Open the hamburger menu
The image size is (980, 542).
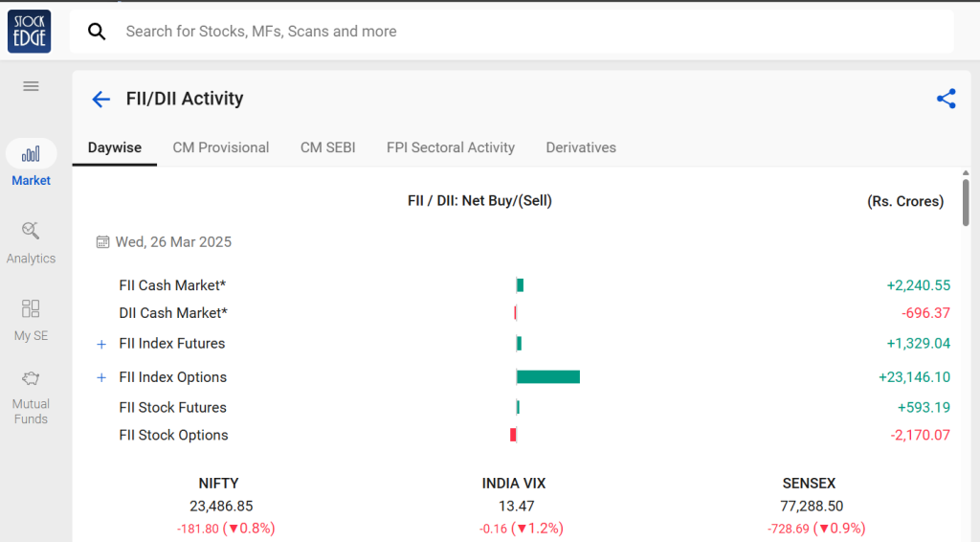(31, 86)
